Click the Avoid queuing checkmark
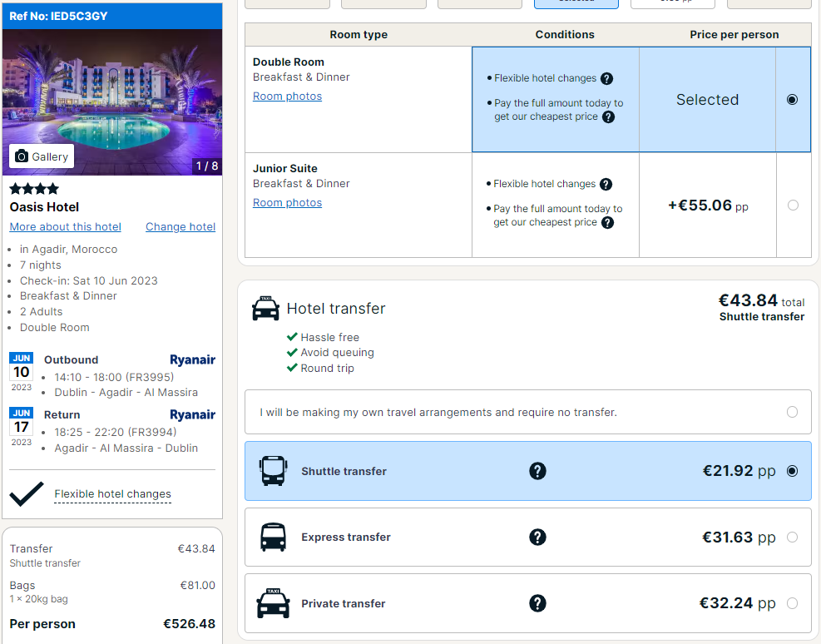Image resolution: width=821 pixels, height=644 pixels. [x=292, y=352]
